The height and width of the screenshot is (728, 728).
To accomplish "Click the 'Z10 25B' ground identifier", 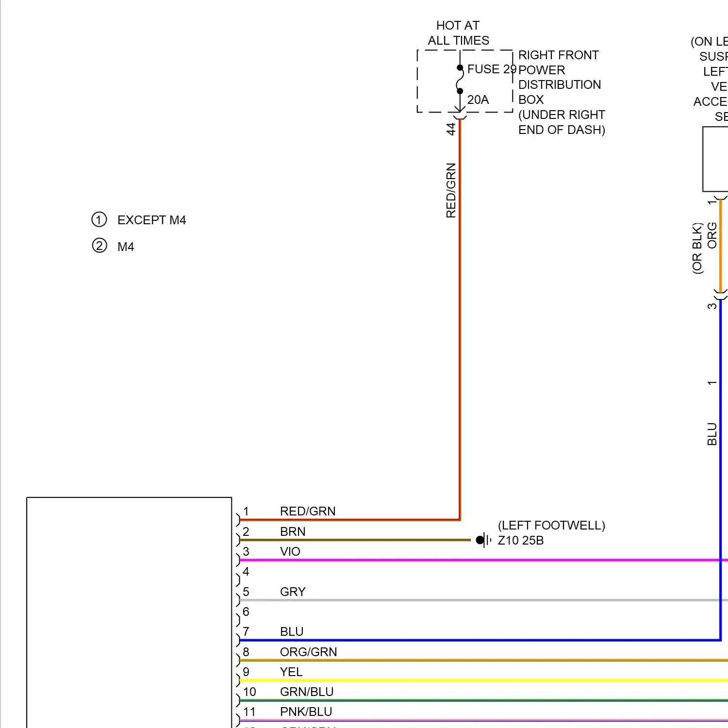I will 521,541.
